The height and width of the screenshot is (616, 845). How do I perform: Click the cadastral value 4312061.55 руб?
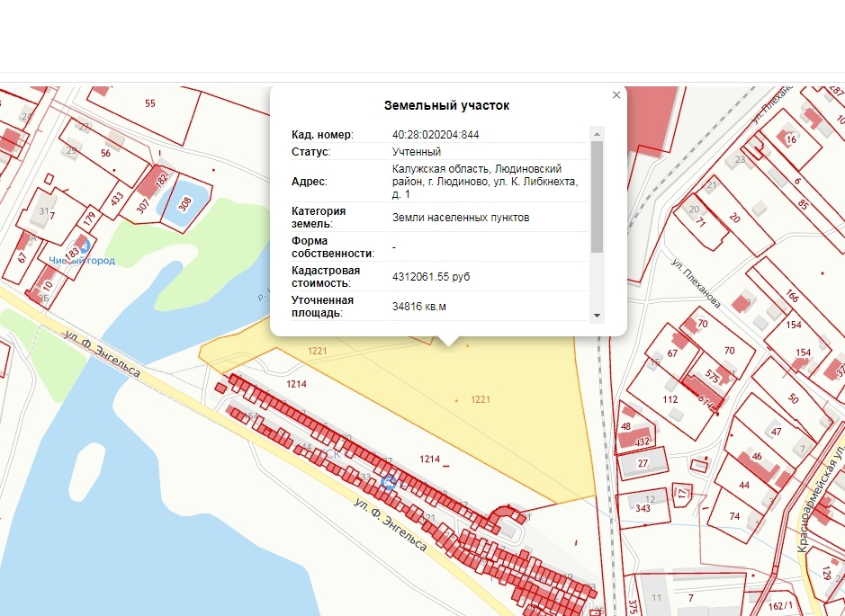tap(431, 277)
